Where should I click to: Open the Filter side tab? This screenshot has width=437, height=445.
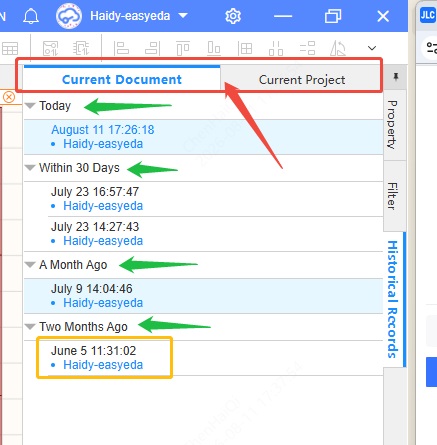[393, 196]
